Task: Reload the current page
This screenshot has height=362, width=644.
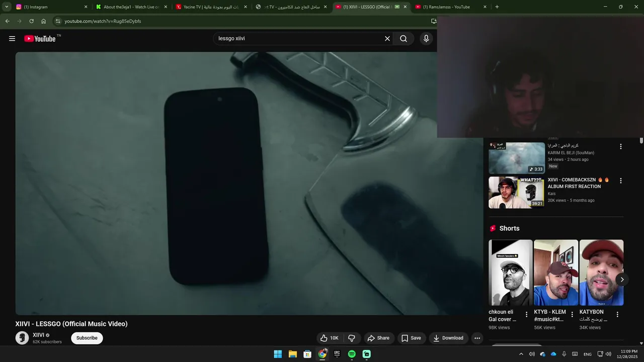Action: pyautogui.click(x=31, y=21)
